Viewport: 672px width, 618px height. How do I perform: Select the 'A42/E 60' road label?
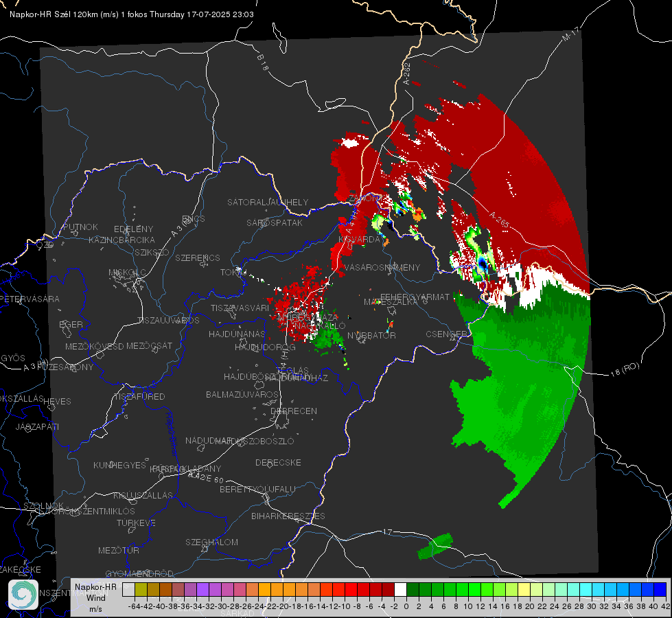206,477
